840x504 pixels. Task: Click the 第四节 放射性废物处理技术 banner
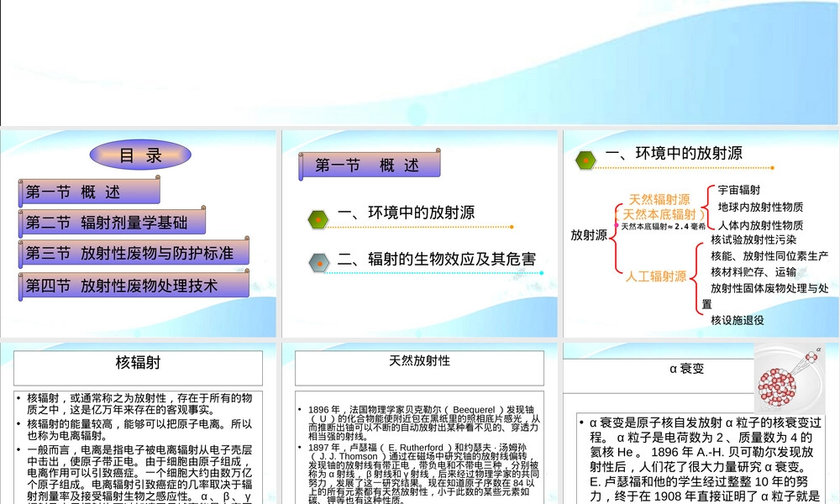click(134, 285)
